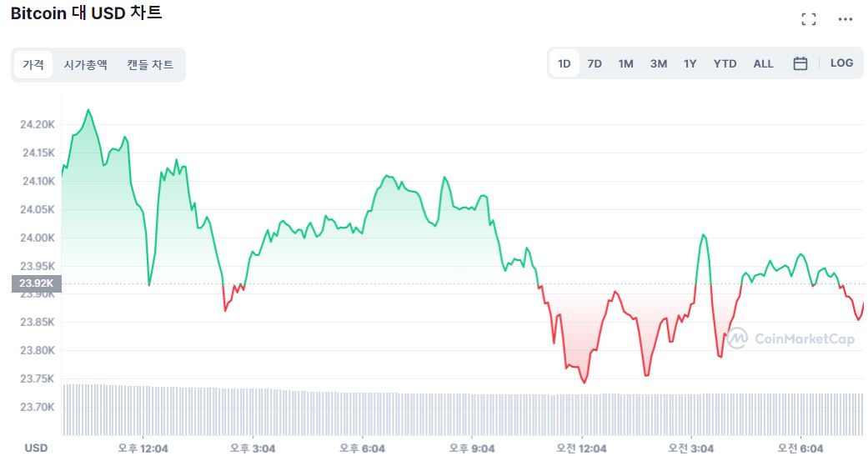Select the 7D time range
This screenshot has width=868, height=456.
coord(595,63)
